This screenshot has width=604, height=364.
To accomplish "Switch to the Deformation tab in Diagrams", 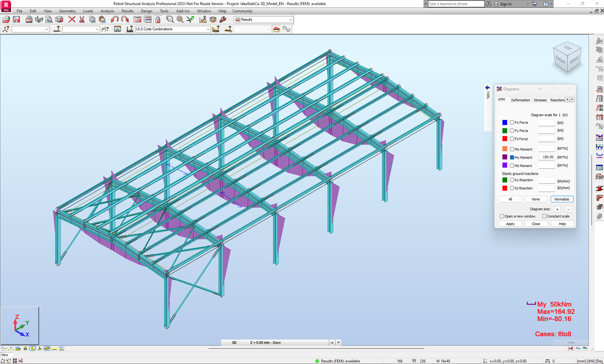I will [520, 100].
